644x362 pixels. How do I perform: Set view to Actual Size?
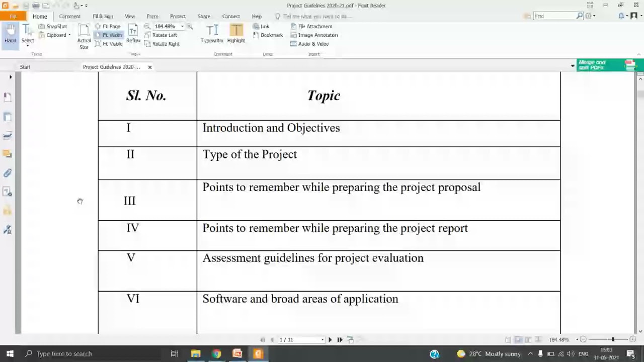(x=84, y=37)
